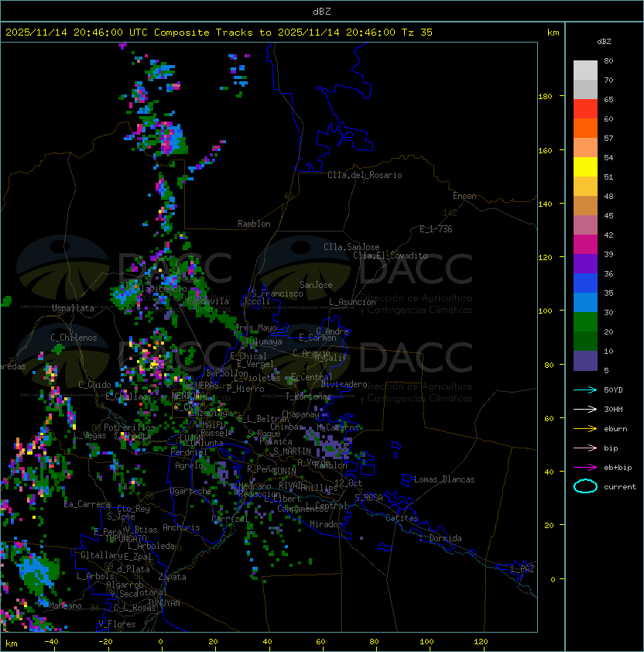The image size is (644, 652).
Task: Click the Ugarteche map label
Action: tap(191, 492)
